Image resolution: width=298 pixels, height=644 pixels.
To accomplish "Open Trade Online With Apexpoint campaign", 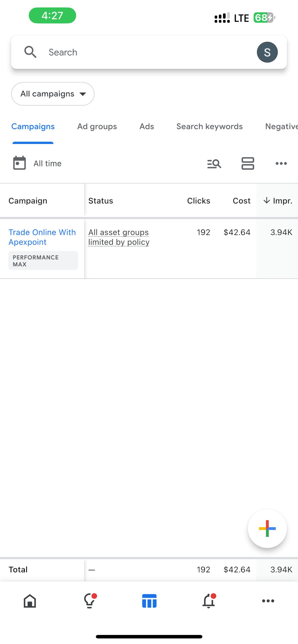I will tap(42, 237).
